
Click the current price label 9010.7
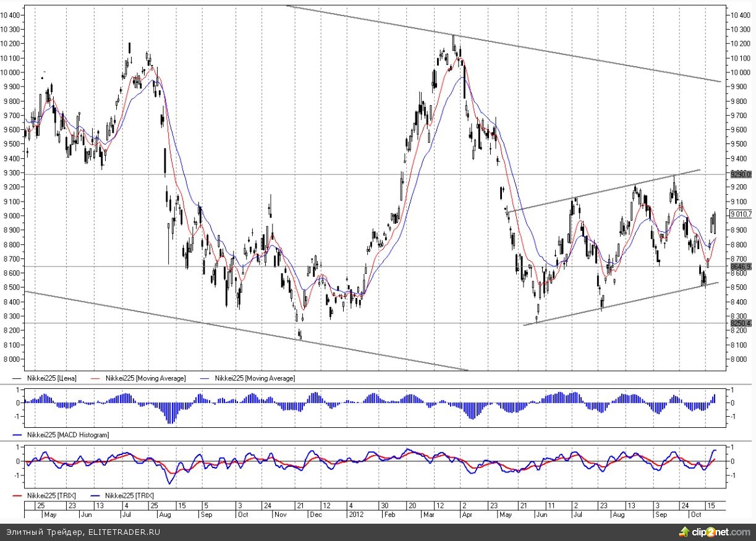tap(740, 214)
